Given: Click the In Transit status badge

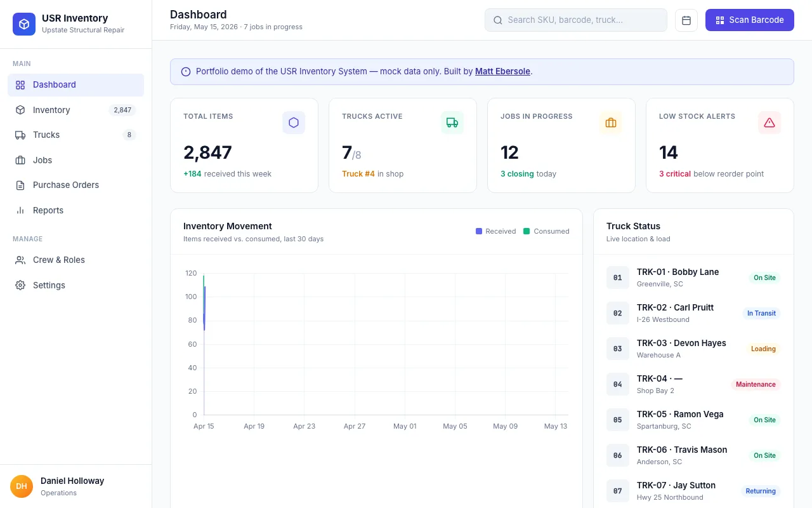Looking at the screenshot, I should point(761,313).
